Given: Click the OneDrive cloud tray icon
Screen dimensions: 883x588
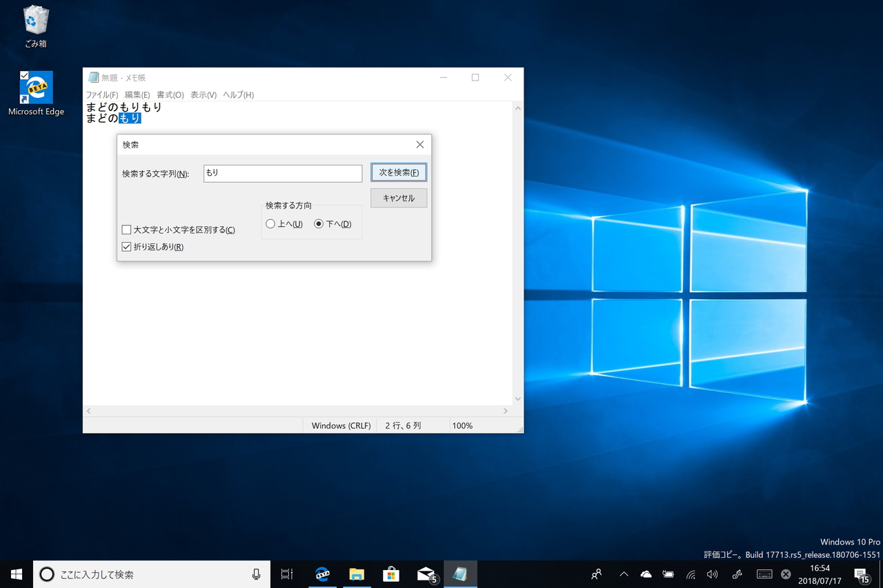Looking at the screenshot, I should 646,574.
